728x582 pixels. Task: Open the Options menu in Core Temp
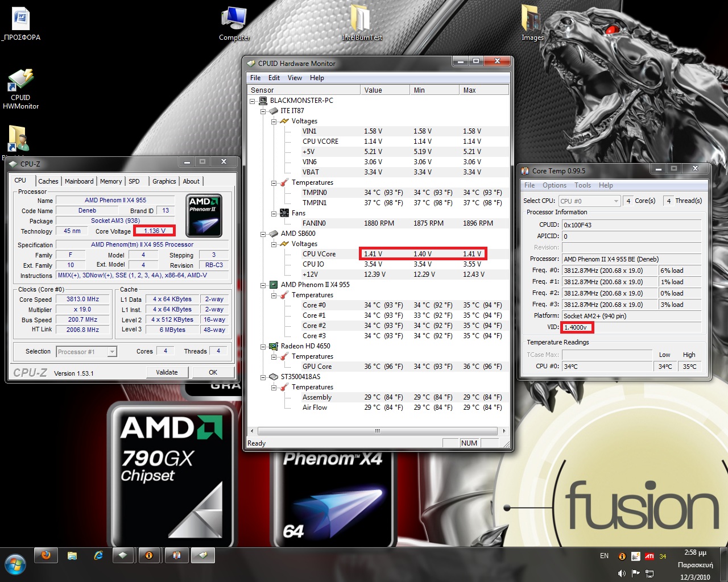tap(555, 185)
